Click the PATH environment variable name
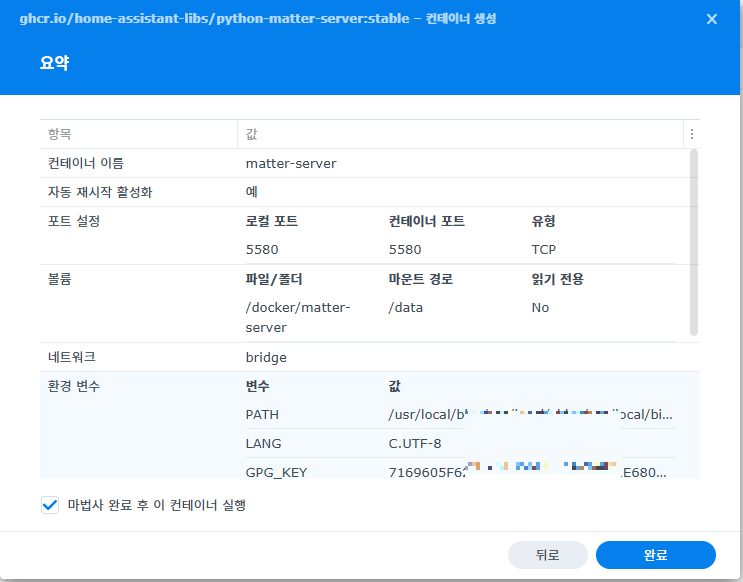This screenshot has width=743, height=582. point(262,415)
